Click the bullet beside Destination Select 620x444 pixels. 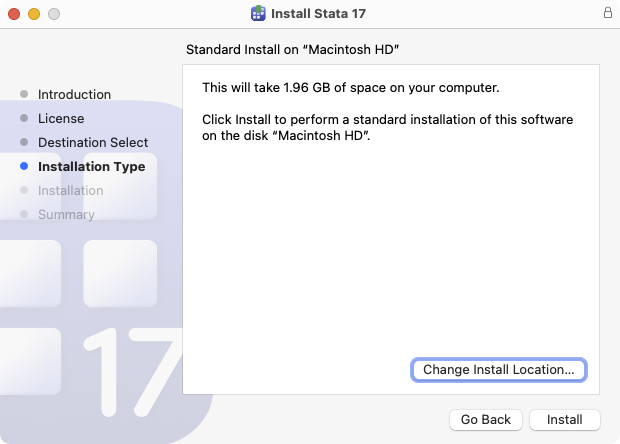(24, 143)
